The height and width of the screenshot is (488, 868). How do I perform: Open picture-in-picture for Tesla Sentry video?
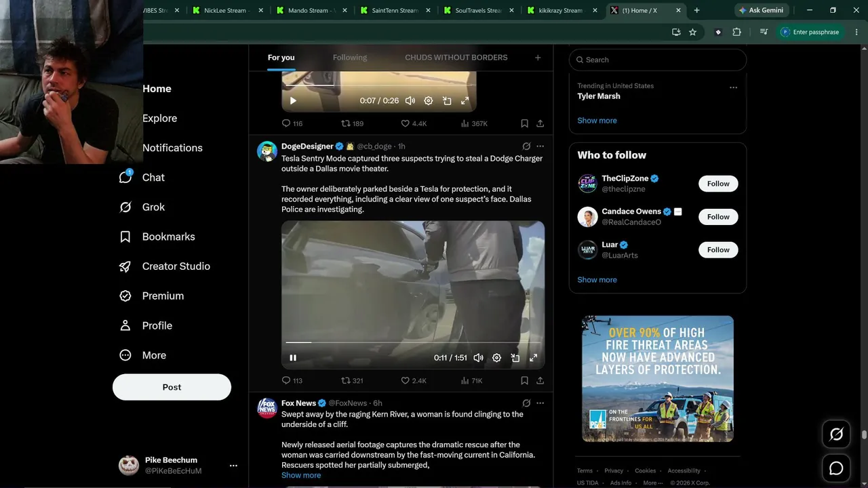click(515, 358)
